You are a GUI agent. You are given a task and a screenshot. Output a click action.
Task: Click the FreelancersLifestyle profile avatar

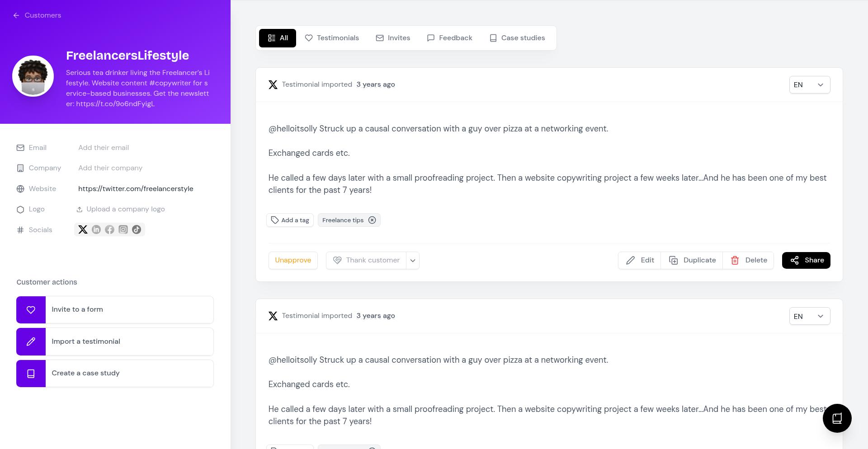[x=33, y=76]
